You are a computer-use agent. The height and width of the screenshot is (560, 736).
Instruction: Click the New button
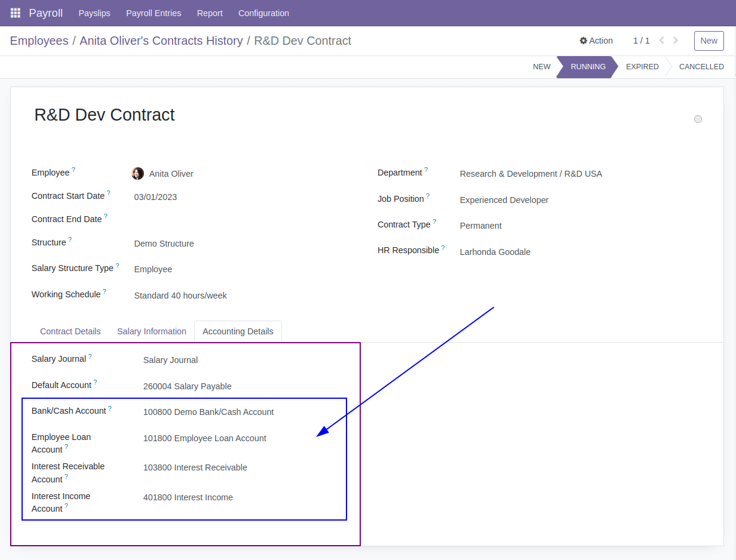[709, 41]
